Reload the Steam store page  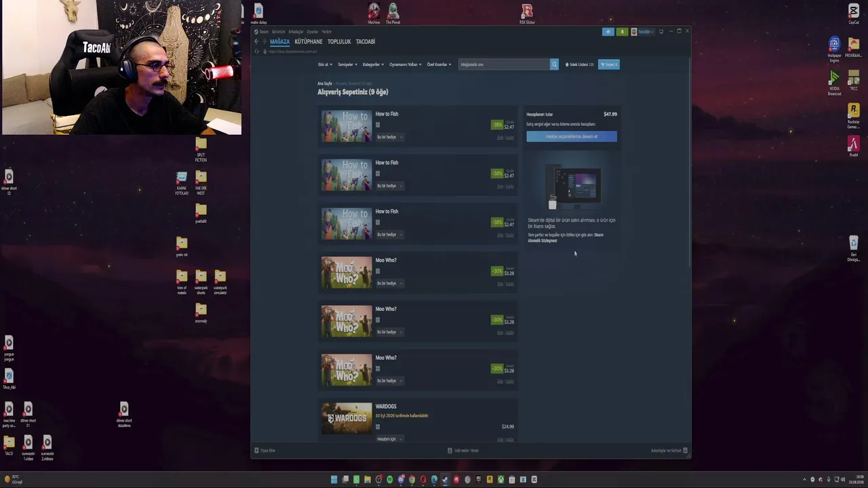[256, 52]
